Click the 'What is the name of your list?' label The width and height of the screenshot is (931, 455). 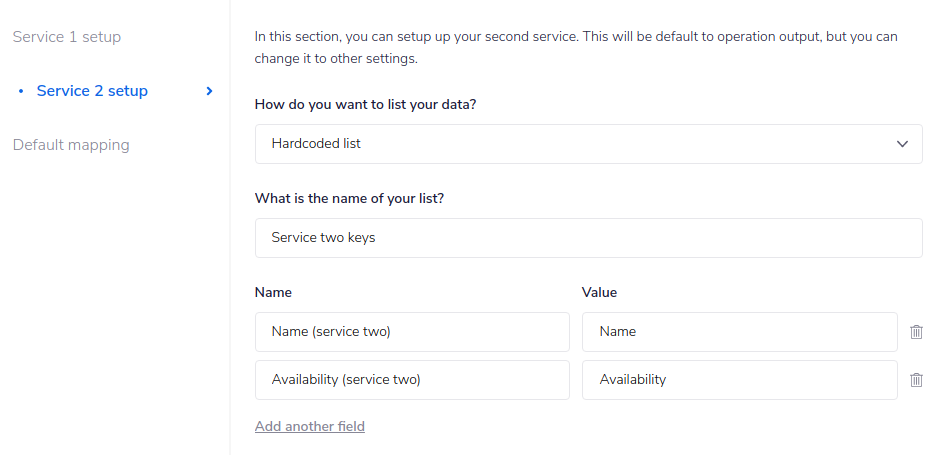[349, 198]
